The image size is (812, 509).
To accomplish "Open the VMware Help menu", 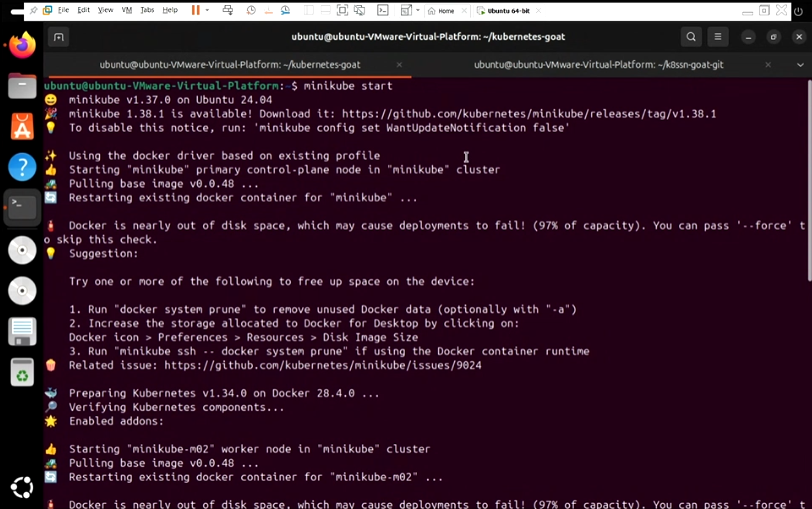I will pyautogui.click(x=170, y=10).
